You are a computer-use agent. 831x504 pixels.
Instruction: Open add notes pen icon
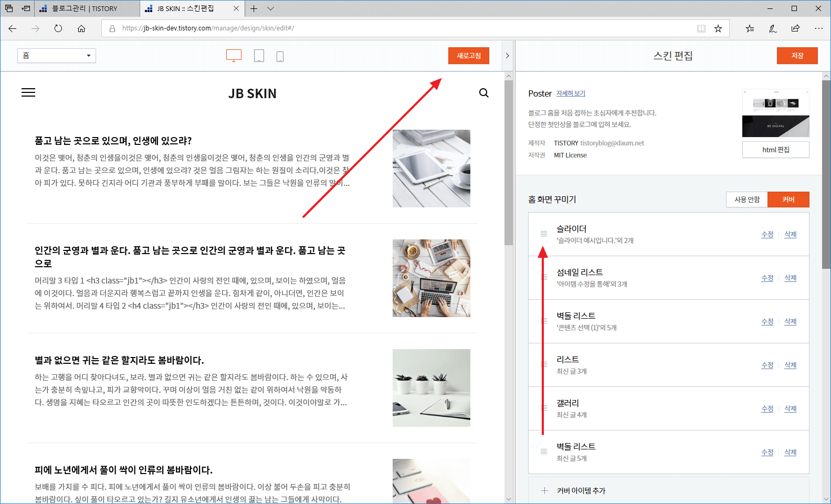(773, 28)
